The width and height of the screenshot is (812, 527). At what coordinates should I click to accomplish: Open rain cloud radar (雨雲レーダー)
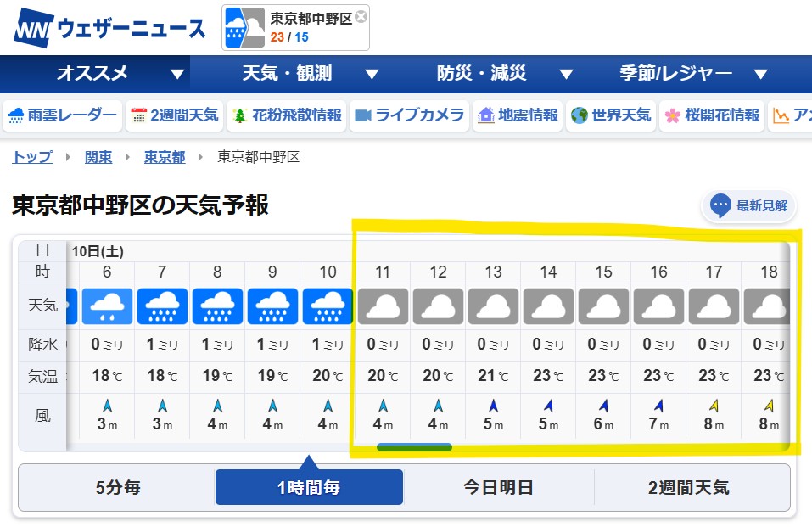[62, 115]
